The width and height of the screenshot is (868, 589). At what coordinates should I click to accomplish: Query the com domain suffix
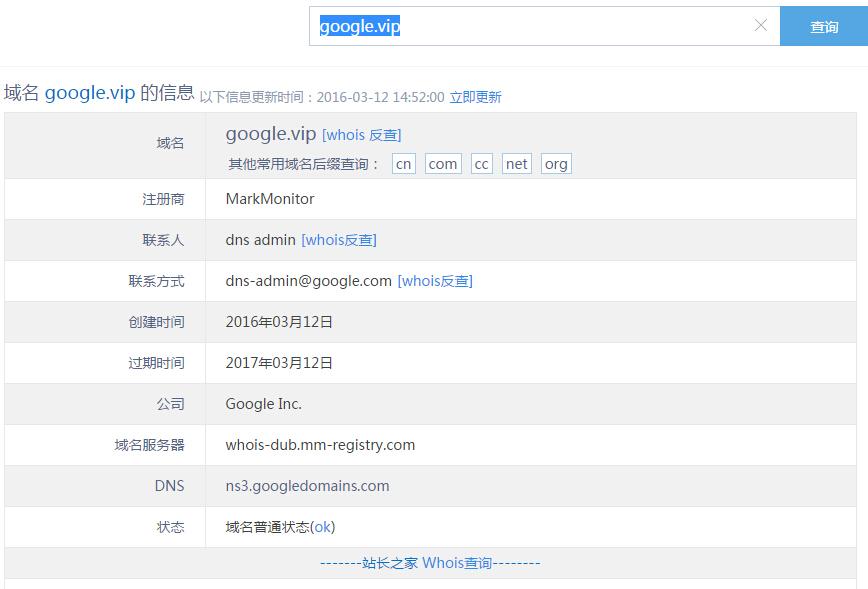pos(443,164)
